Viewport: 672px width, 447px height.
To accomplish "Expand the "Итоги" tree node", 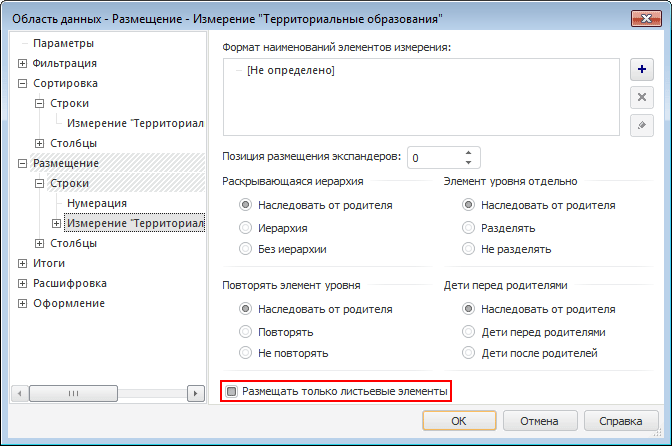I will 23,263.
